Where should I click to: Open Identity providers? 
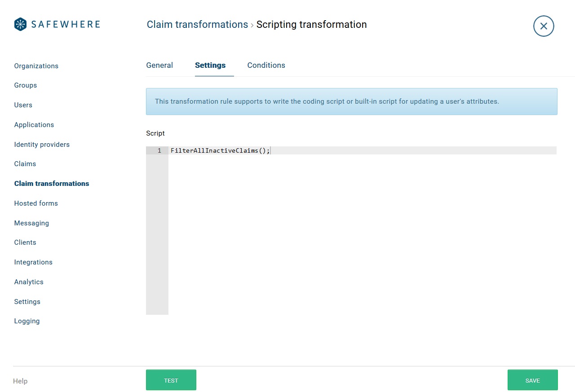pos(42,145)
